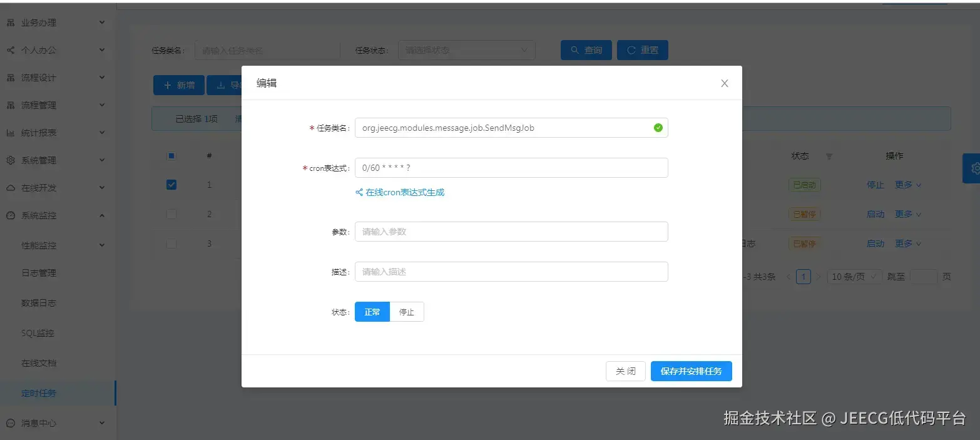980x440 pixels.
Task: Expand the 在线开发 menu chevron
Action: click(102, 188)
